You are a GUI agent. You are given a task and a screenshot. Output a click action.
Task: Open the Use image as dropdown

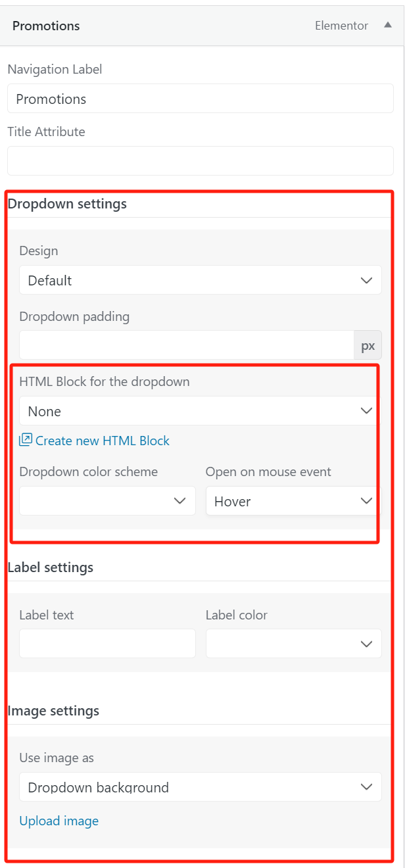pyautogui.click(x=197, y=786)
